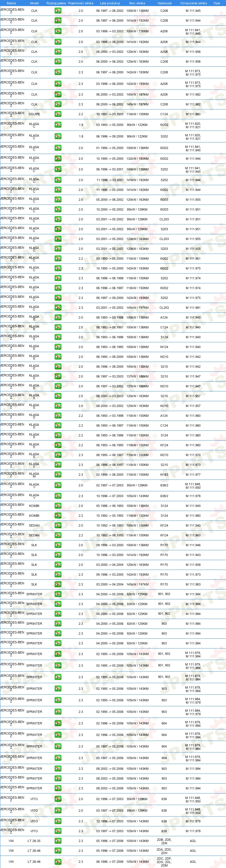Image resolution: width=226 pixels, height=868 pixels.
Task: Select the 05.1986 -> 06.1993 production years
Action: coord(110,505)
